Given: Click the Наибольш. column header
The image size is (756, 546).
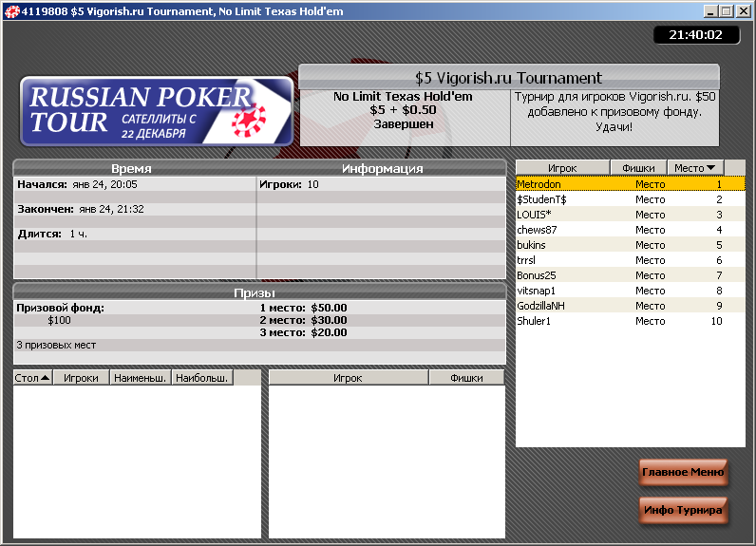Looking at the screenshot, I should 202,378.
